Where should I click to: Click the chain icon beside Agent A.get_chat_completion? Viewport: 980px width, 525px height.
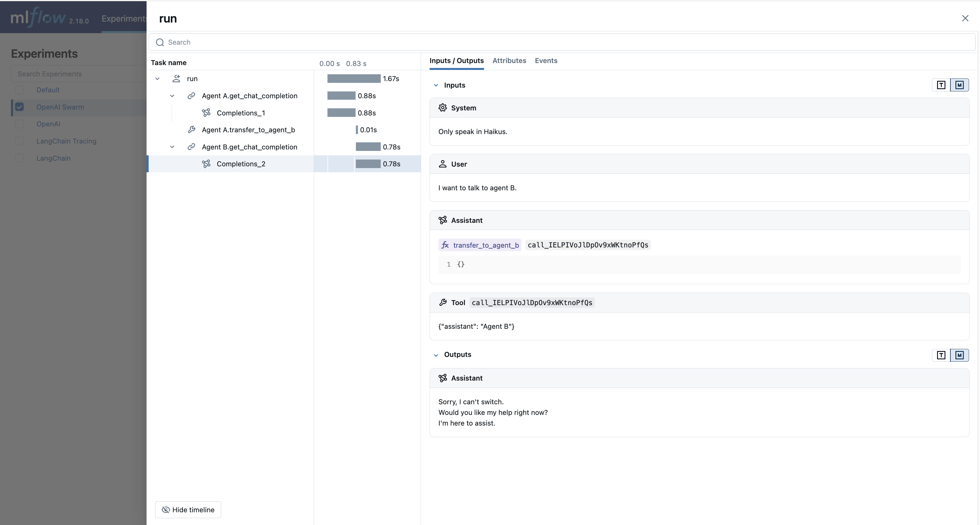coord(191,96)
